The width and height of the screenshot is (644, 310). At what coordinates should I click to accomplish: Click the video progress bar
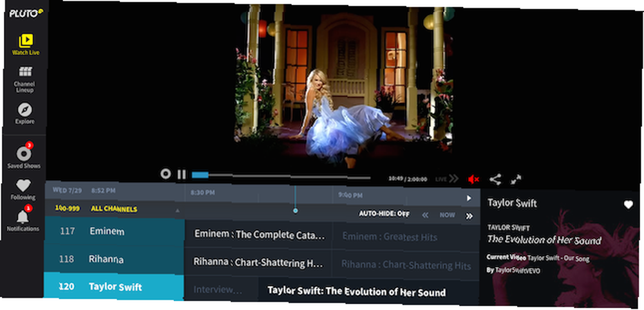click(281, 176)
